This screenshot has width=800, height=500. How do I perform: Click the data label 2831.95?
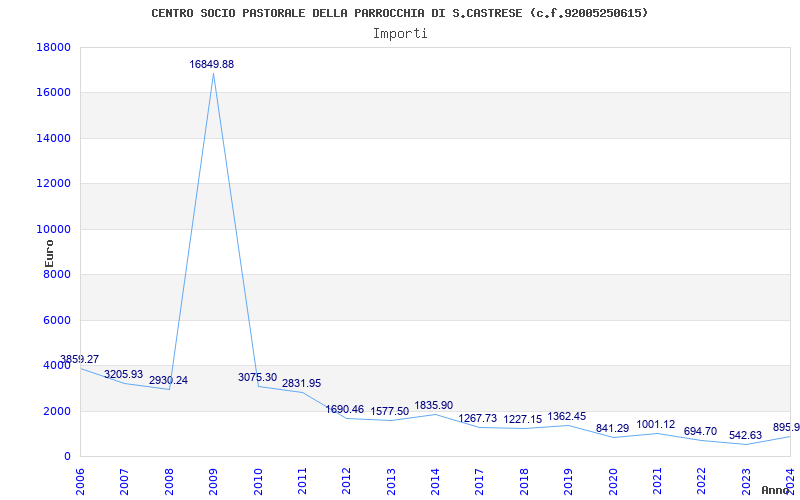(x=302, y=383)
